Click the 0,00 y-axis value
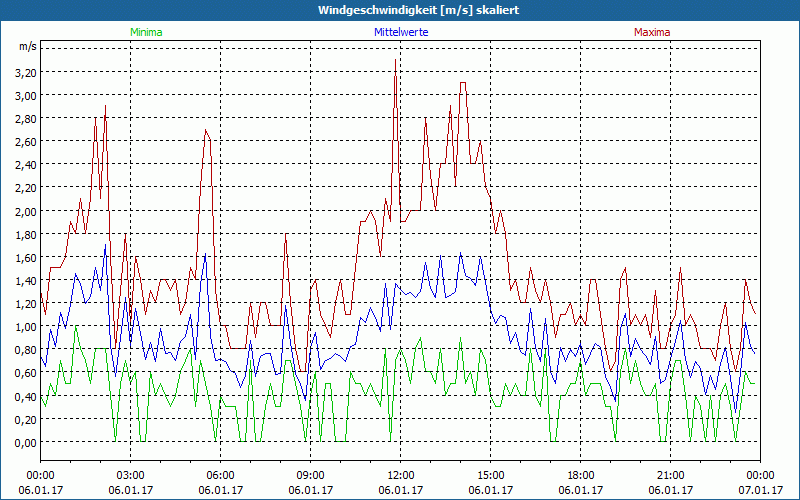Viewport: 800px width, 500px height. click(26, 443)
